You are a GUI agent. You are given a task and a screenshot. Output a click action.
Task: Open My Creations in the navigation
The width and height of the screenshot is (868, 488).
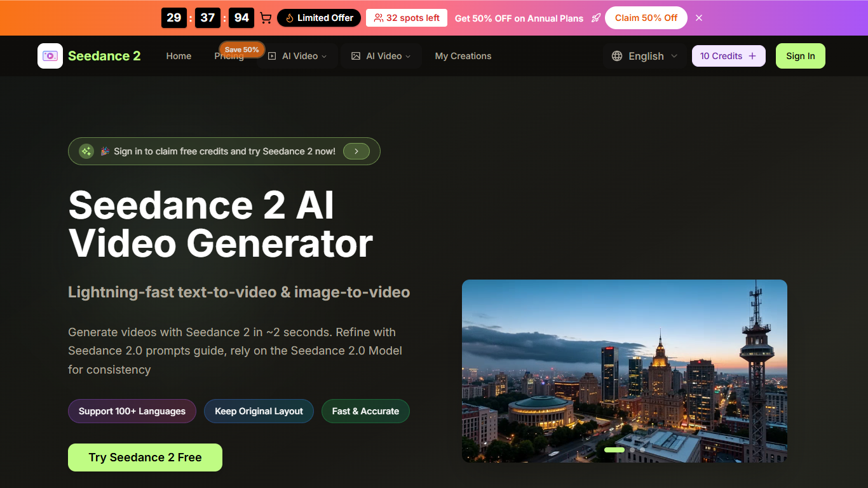pyautogui.click(x=463, y=56)
